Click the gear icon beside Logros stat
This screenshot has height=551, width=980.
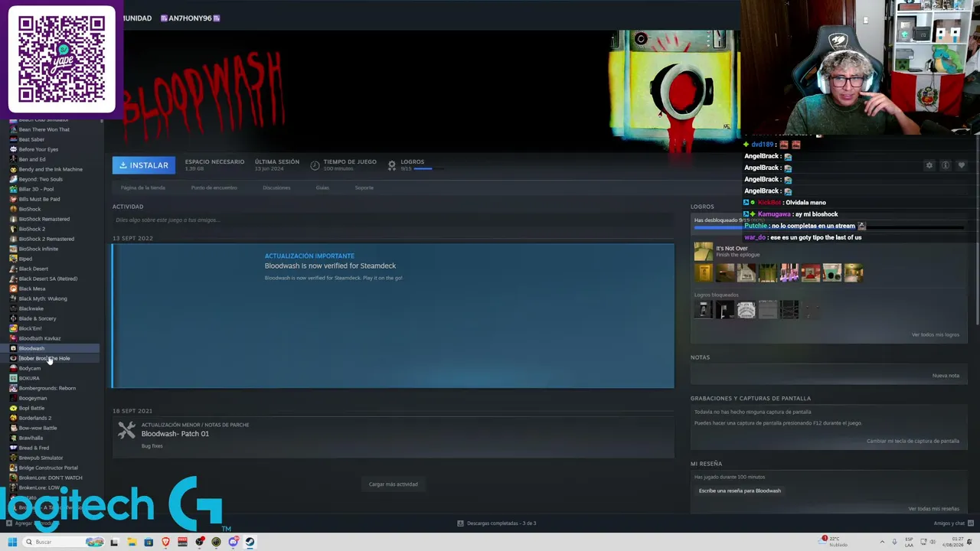click(x=392, y=165)
